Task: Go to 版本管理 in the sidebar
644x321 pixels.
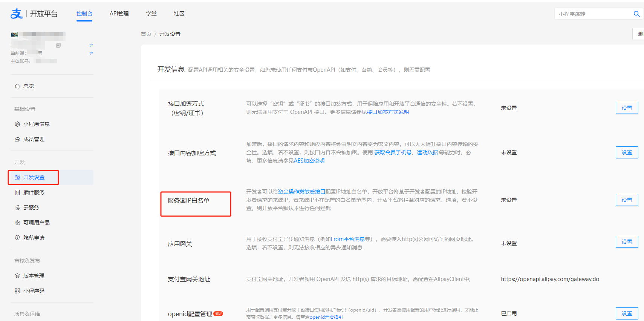Action: click(x=34, y=276)
